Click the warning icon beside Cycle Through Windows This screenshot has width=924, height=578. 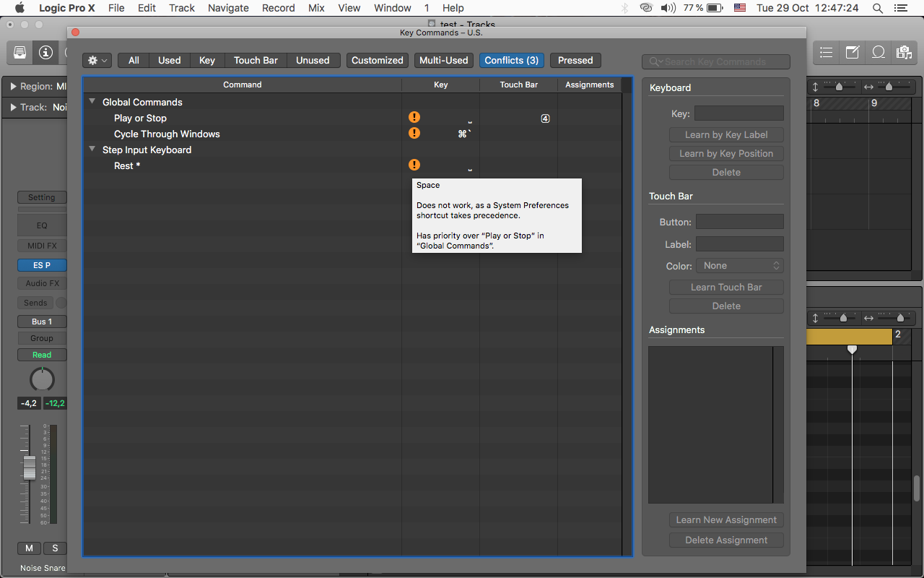click(x=414, y=133)
